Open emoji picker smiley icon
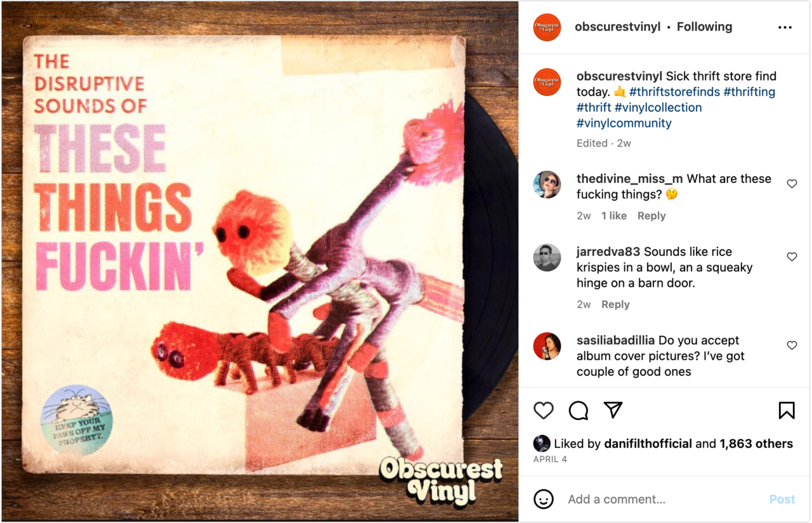 544,499
